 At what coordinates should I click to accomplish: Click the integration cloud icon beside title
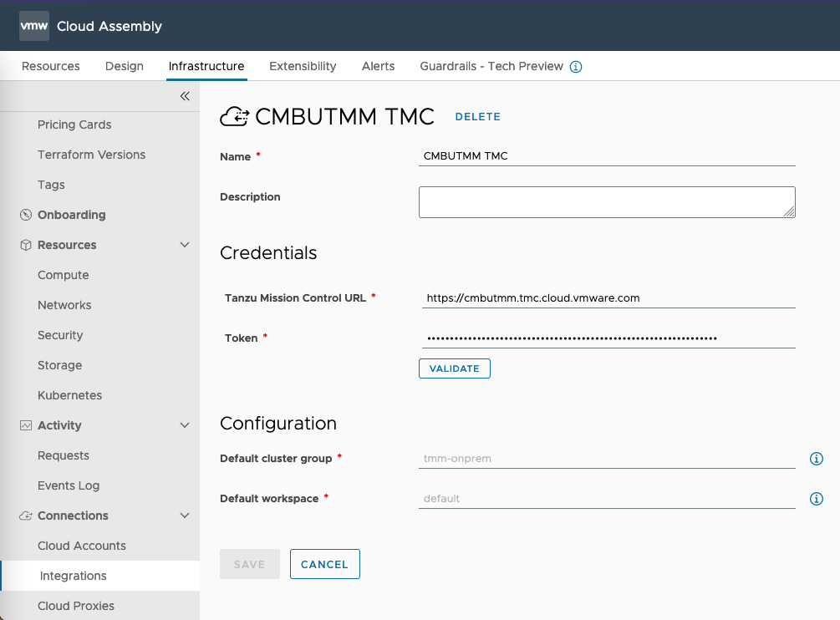pyautogui.click(x=235, y=116)
